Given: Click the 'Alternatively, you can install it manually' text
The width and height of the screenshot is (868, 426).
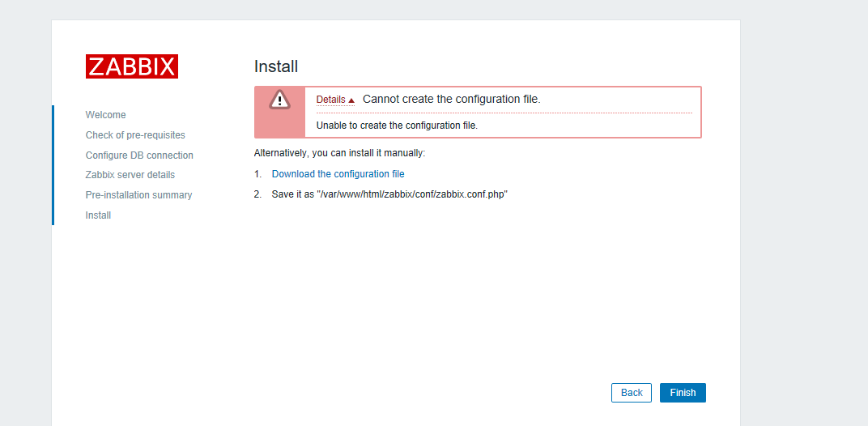Looking at the screenshot, I should [x=339, y=153].
